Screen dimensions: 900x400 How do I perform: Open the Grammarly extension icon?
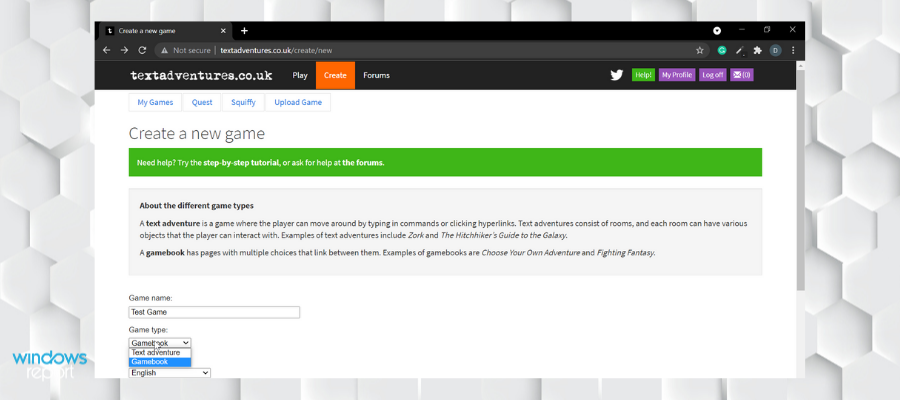722,51
